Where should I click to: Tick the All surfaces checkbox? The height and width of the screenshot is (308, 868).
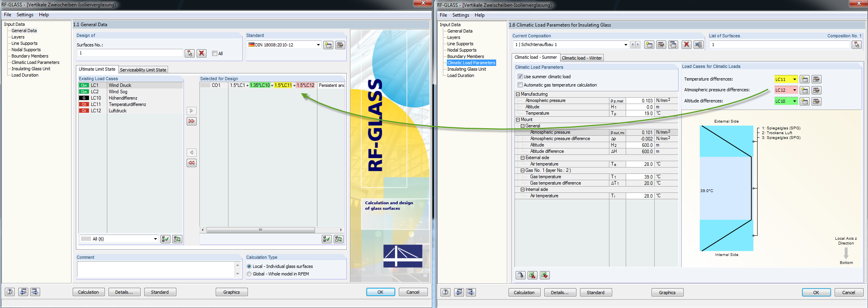click(215, 54)
